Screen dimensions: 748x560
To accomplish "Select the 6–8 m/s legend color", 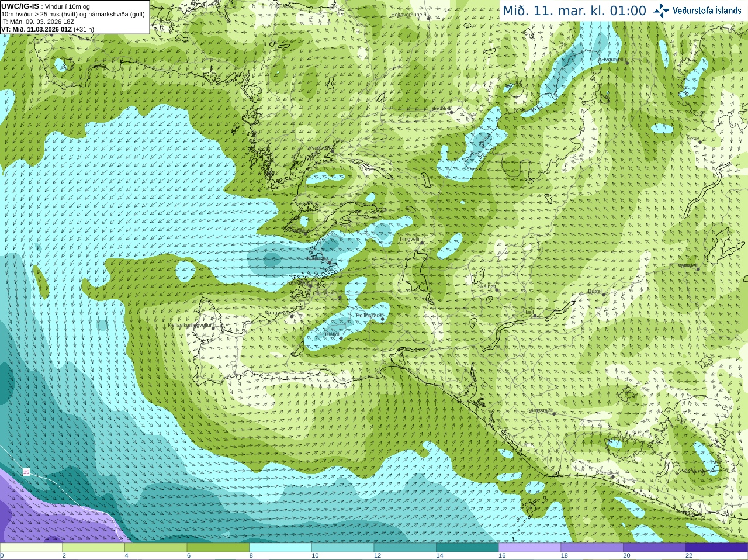I will [218, 548].
